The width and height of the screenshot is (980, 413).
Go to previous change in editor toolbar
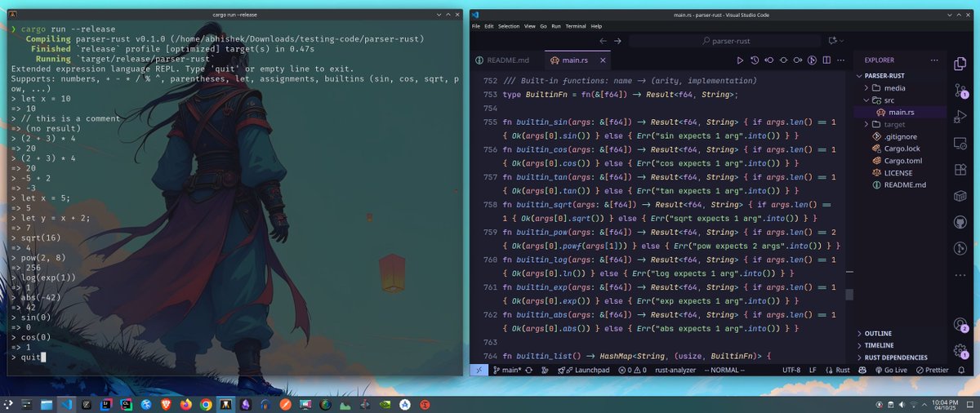(769, 60)
